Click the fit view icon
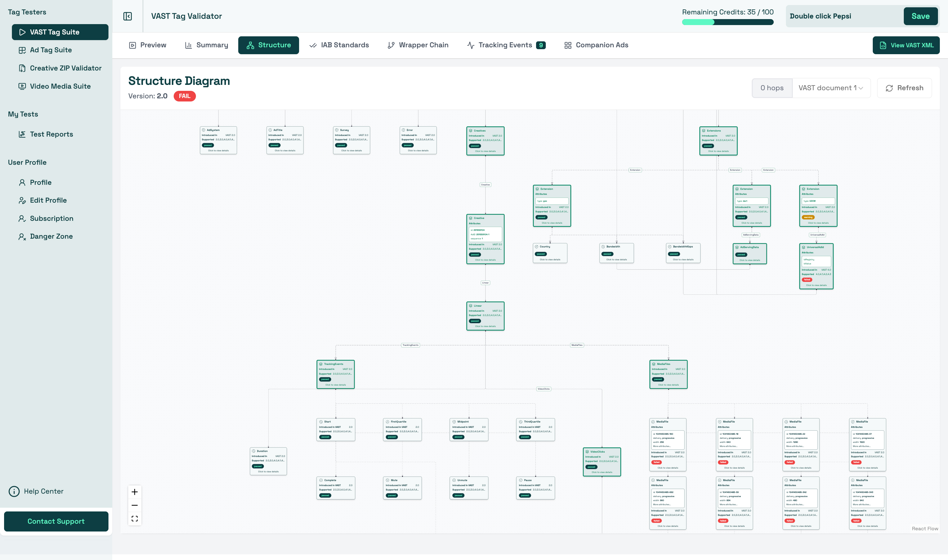Screen dimensions: 948x560 (x=134, y=518)
